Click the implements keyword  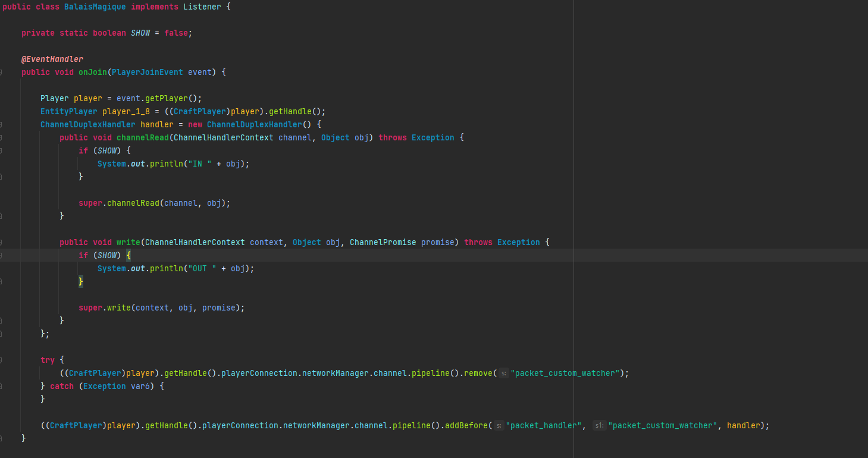tap(155, 7)
